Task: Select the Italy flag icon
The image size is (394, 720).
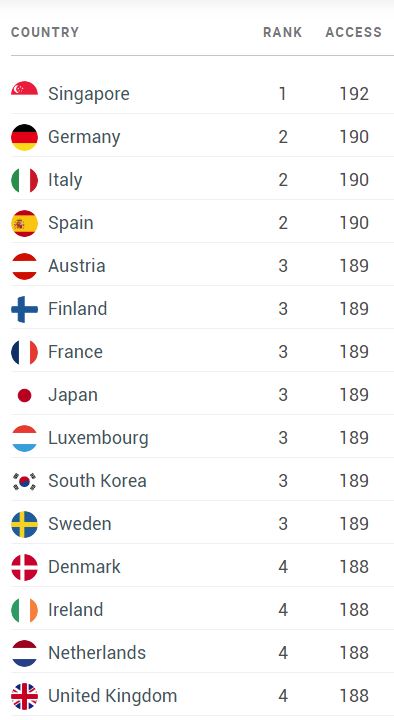Action: (24, 180)
